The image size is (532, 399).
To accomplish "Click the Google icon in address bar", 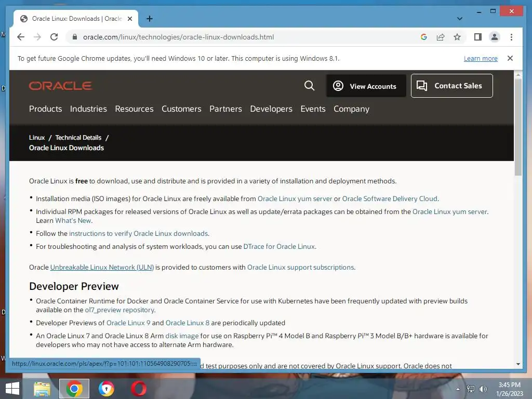I will coord(424,37).
